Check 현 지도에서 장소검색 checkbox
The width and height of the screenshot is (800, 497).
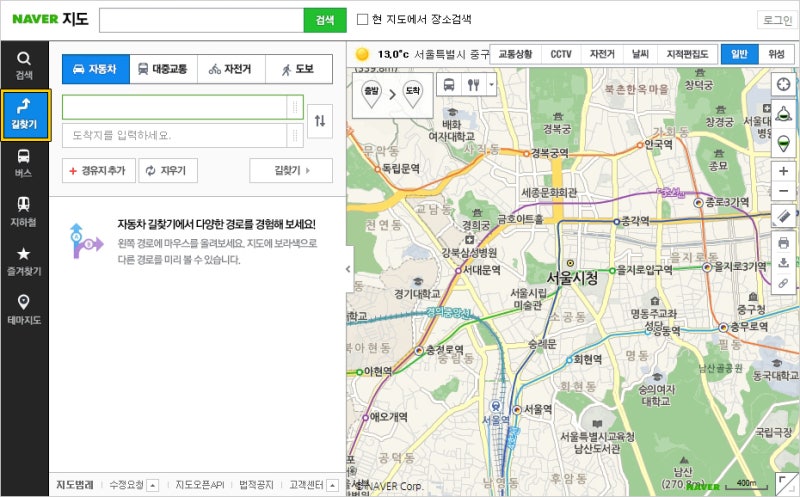362,19
